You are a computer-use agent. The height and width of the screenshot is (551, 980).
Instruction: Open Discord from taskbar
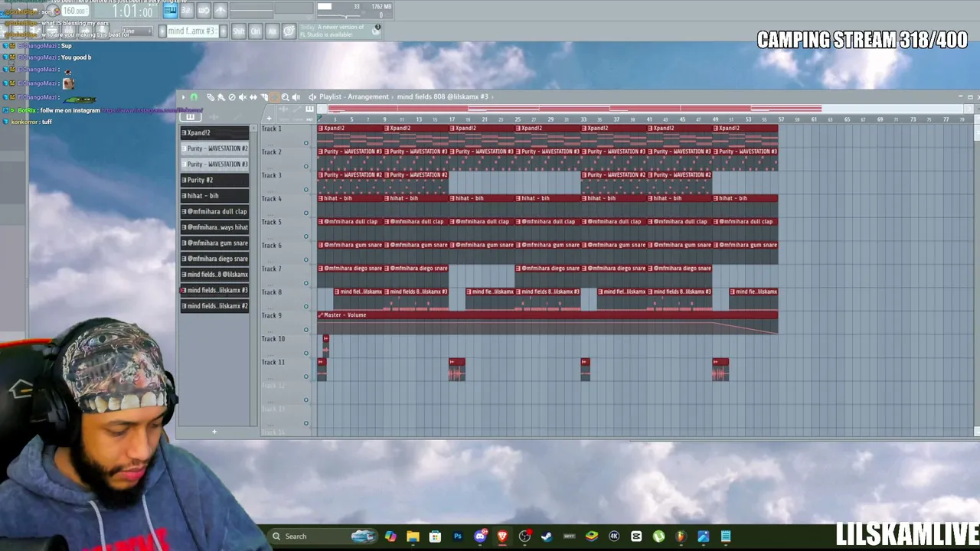(x=480, y=536)
